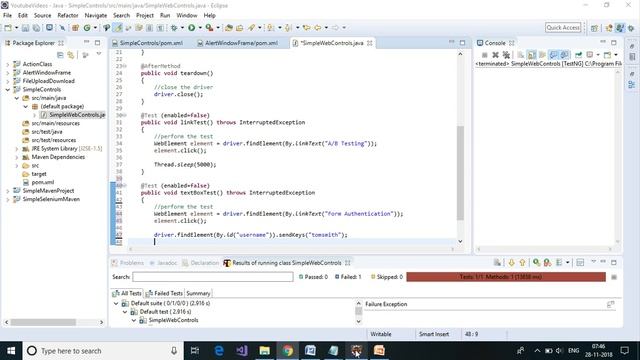Click Last Edit Location arrow icon
Viewport: 640px width, 360px height.
[306, 28]
